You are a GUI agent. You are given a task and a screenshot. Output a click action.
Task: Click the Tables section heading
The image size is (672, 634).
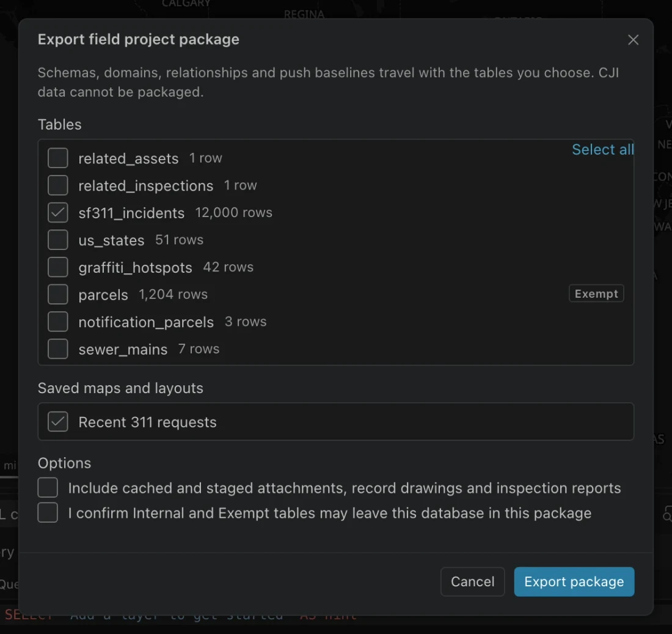[x=60, y=124]
